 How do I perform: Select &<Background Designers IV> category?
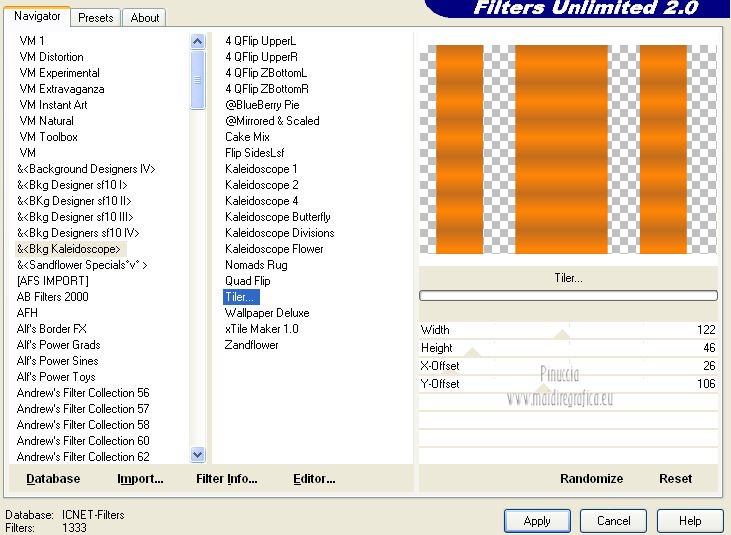click(86, 169)
